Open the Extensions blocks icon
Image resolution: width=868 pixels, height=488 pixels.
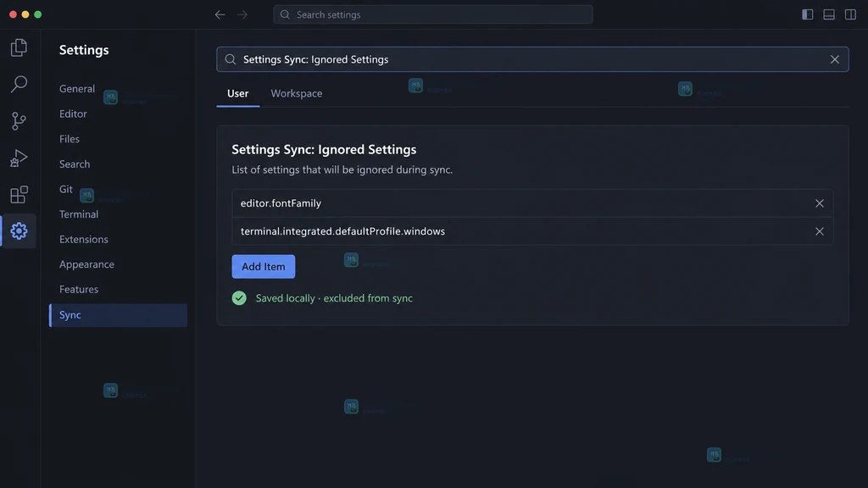coord(19,194)
